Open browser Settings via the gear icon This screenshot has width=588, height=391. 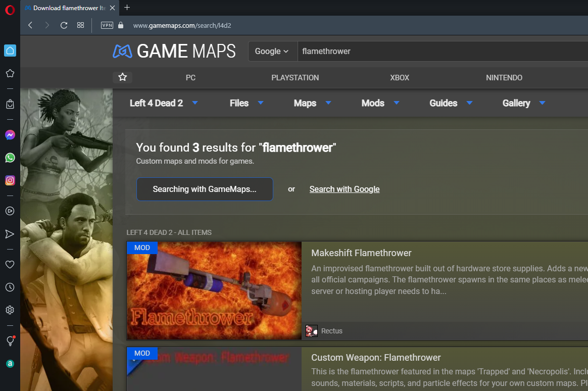[10, 310]
